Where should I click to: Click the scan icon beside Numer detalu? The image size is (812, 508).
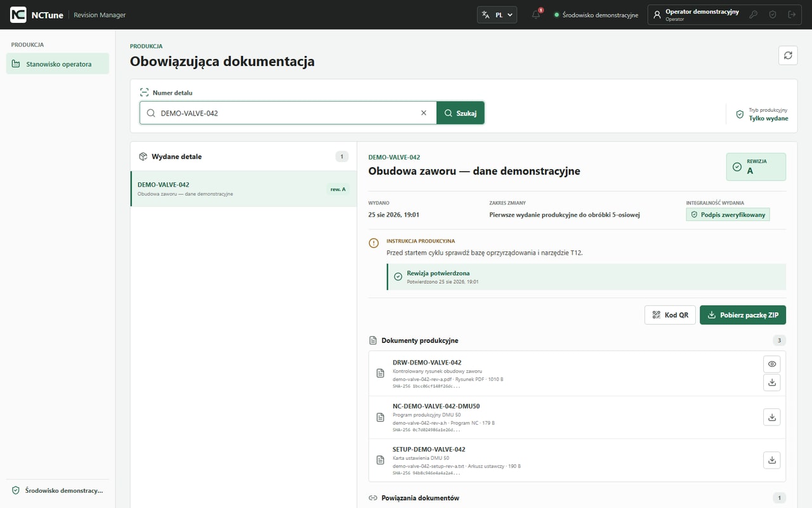(144, 93)
